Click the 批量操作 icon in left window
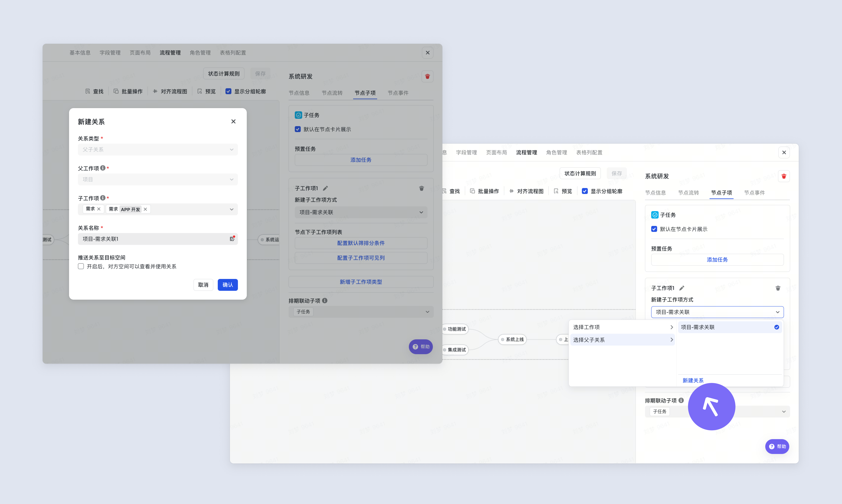Screen dimensions: 842x504 (x=116, y=91)
